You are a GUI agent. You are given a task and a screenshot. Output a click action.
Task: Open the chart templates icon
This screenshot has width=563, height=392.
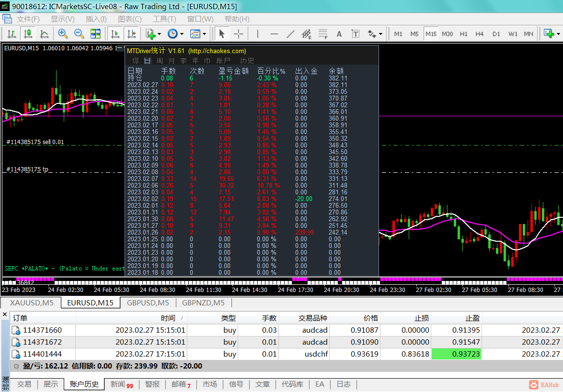(195, 34)
